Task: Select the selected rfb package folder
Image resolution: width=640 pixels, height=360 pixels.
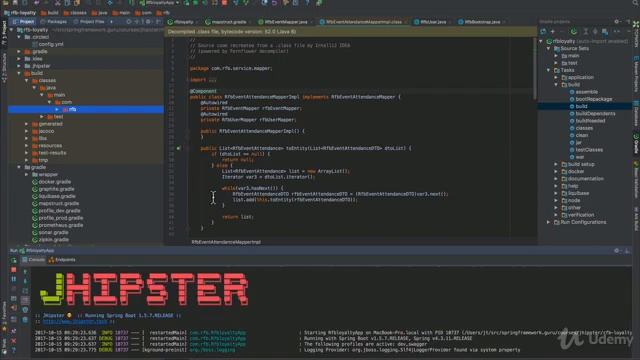Action: point(86,109)
